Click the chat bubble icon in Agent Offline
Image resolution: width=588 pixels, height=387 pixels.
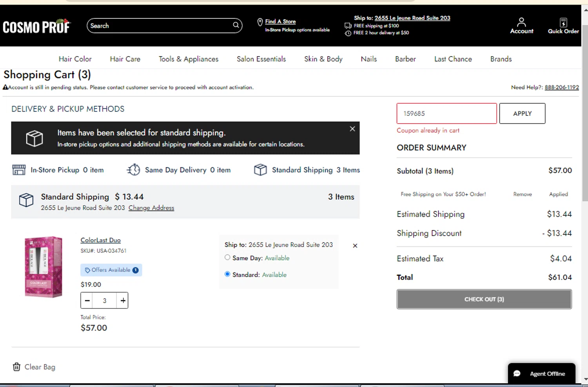tap(517, 373)
